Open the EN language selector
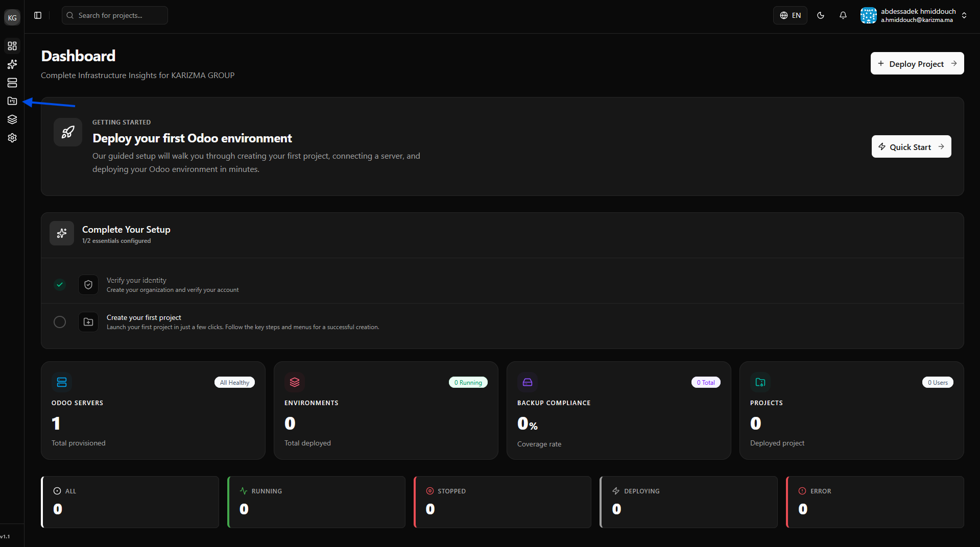 pyautogui.click(x=790, y=15)
